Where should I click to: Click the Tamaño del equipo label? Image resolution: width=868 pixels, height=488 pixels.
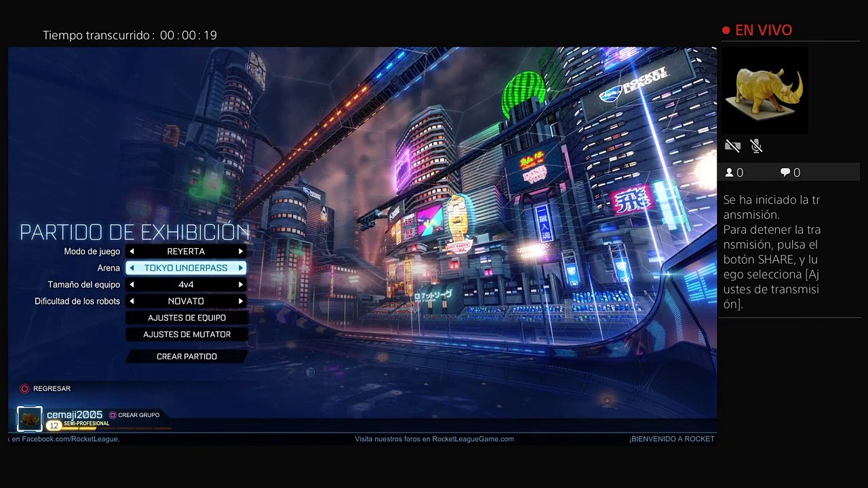coord(84,285)
